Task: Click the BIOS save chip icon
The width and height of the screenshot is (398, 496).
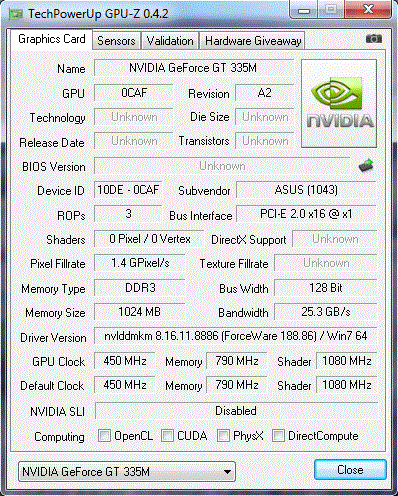Action: [366, 165]
